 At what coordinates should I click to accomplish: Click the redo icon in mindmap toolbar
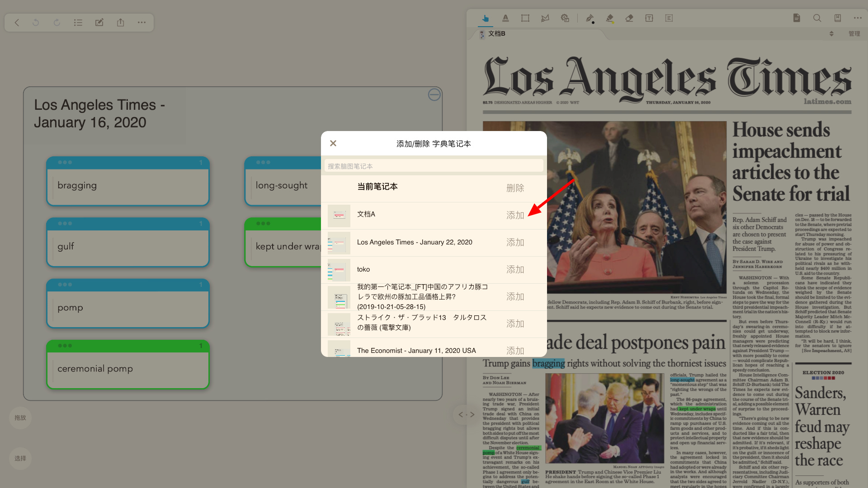[57, 23]
